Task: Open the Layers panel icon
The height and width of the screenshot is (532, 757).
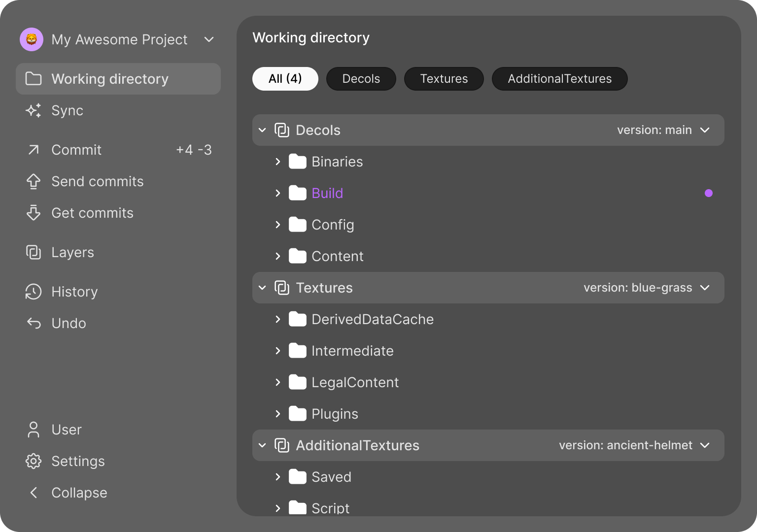Action: [34, 252]
